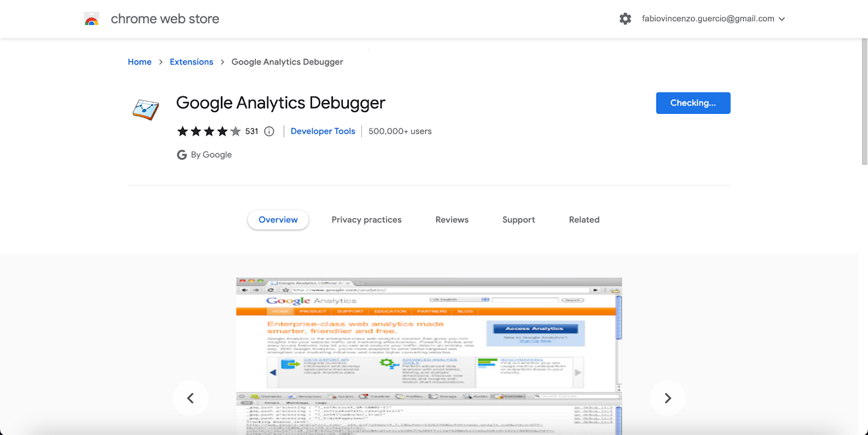868x435 pixels.
Task: Open the Developer Tools category link
Action: point(323,131)
